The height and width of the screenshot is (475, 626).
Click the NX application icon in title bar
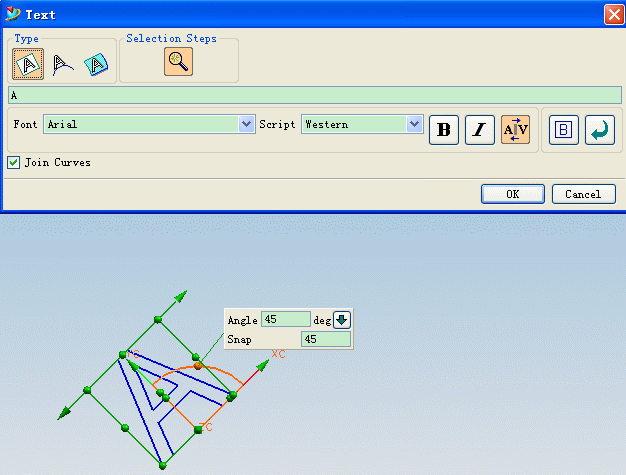point(13,14)
